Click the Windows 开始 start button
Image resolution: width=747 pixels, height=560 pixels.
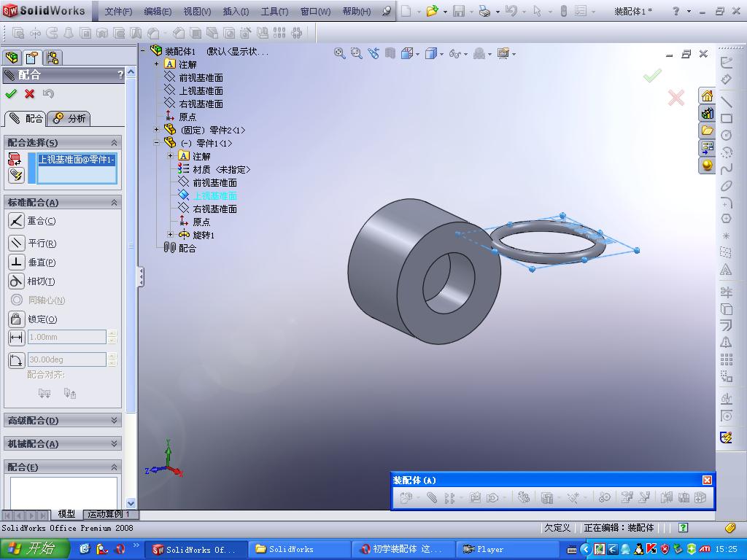35,548
